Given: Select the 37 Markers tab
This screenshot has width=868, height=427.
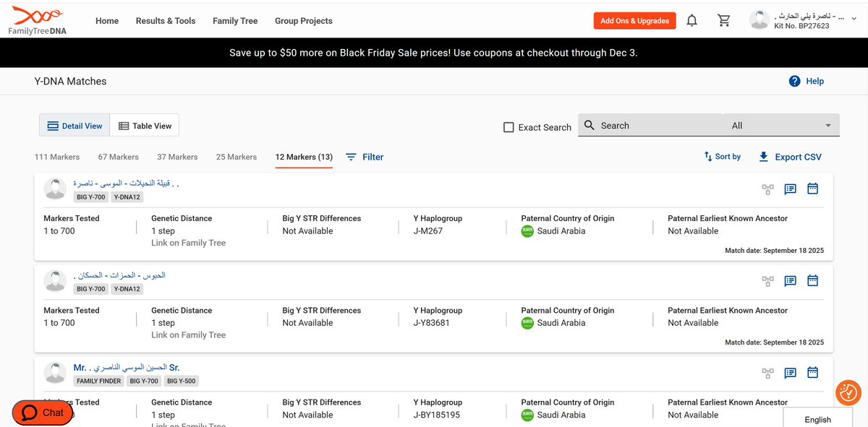Looking at the screenshot, I should click(x=177, y=157).
